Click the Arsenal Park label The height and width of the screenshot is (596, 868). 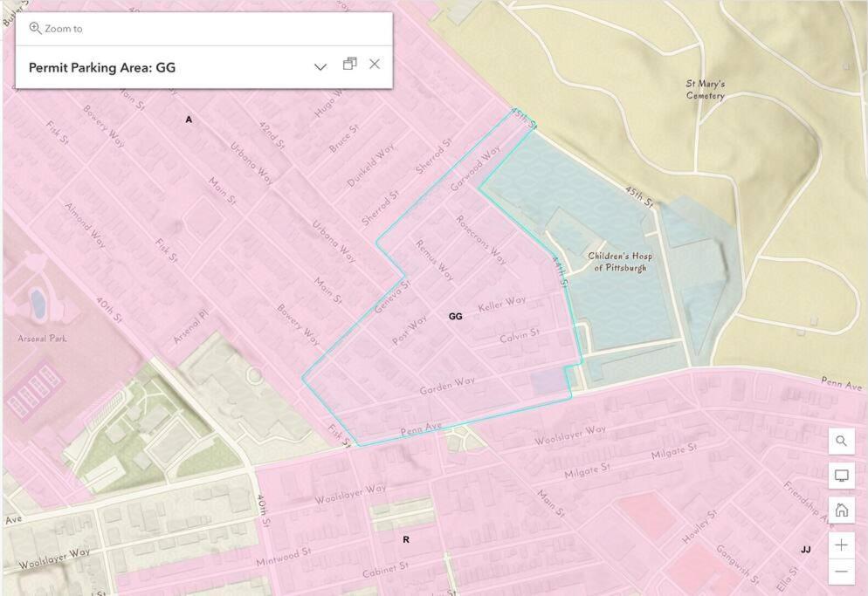tap(42, 338)
